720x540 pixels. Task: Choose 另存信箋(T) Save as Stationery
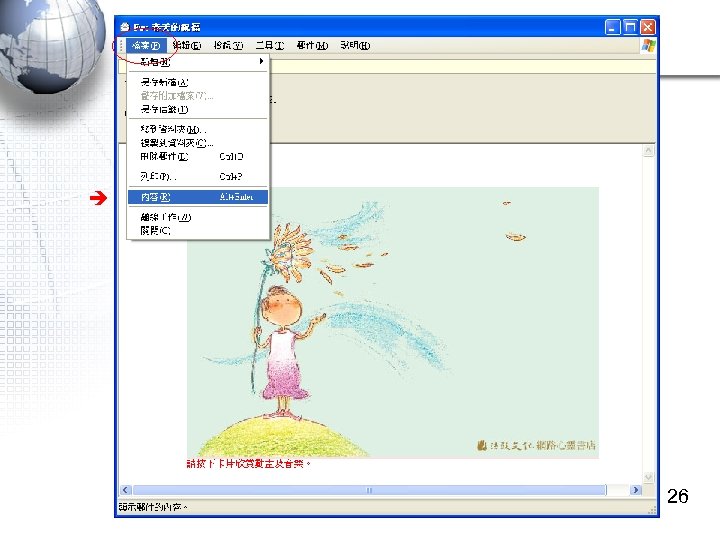(198, 109)
